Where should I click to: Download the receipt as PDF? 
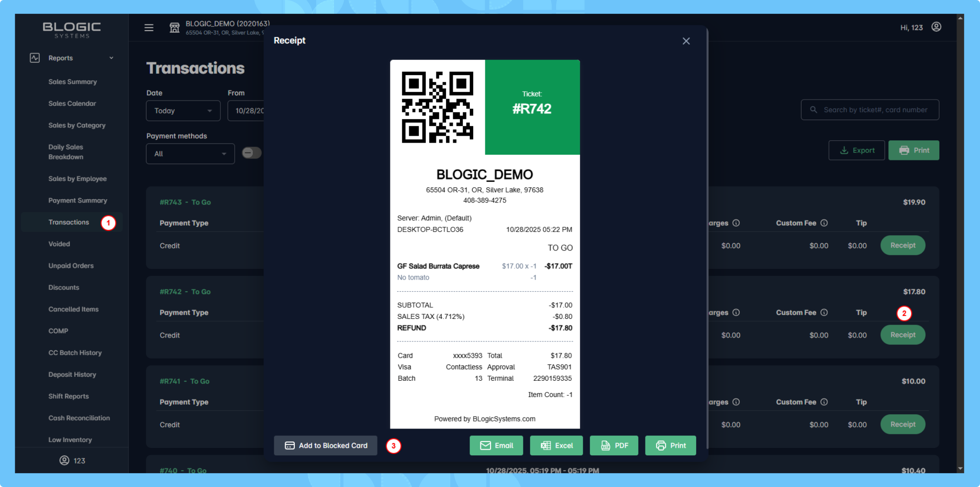click(x=614, y=445)
